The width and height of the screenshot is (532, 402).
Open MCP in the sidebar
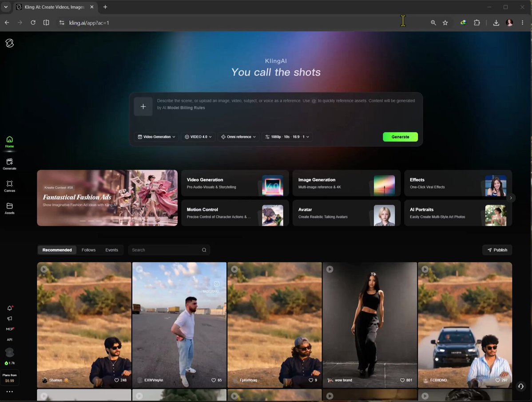(x=9, y=329)
